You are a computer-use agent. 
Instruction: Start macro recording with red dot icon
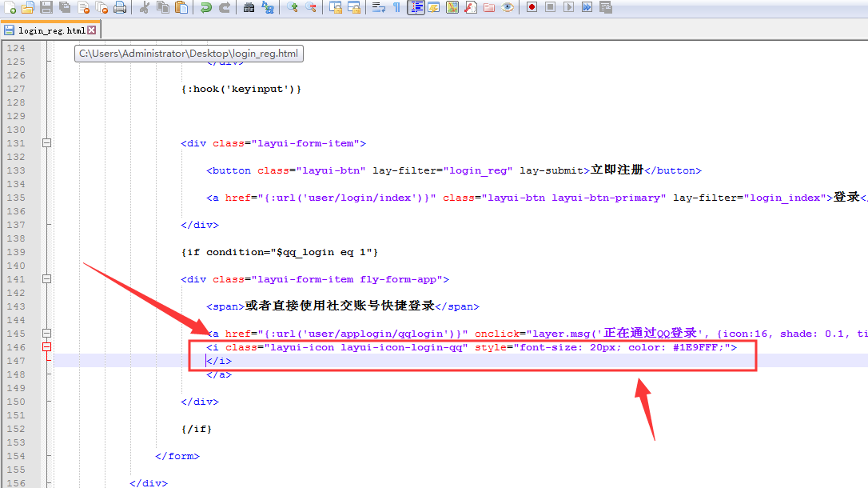(532, 8)
